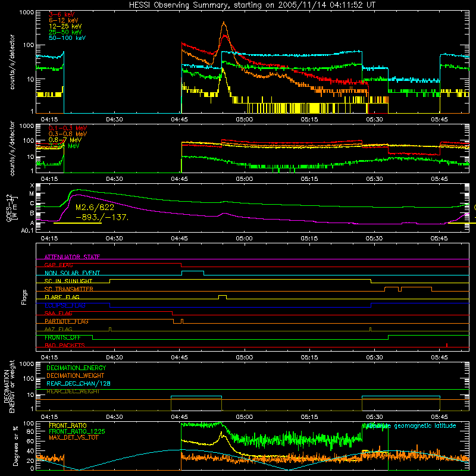Click the 04:45 tick label under the top panel
Image resolution: width=476 pixels, height=476 pixels.
click(x=180, y=120)
